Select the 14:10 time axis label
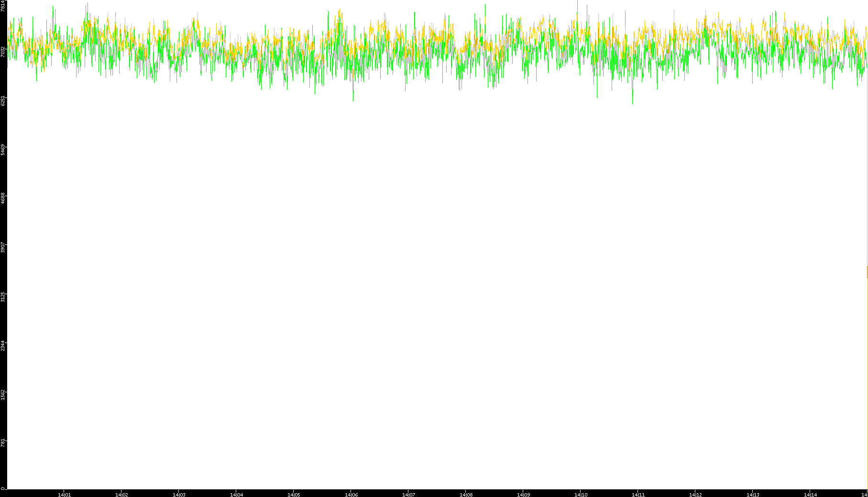Screen dimensions: 868x497 coord(581,495)
